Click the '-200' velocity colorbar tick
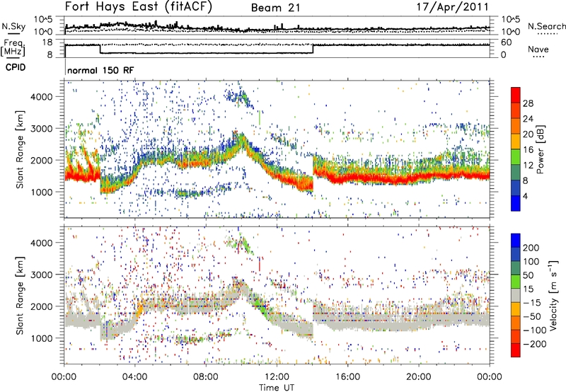The width and height of the screenshot is (566, 392). [534, 344]
